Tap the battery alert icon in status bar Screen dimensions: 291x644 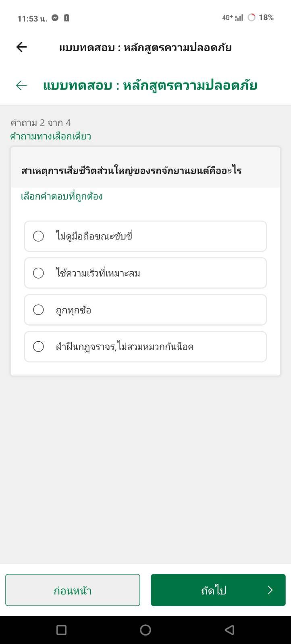pyautogui.click(x=67, y=18)
